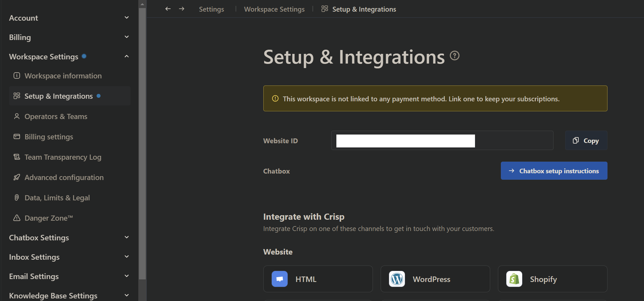Open the Danger Zone warning icon
The height and width of the screenshot is (301, 644).
click(16, 218)
